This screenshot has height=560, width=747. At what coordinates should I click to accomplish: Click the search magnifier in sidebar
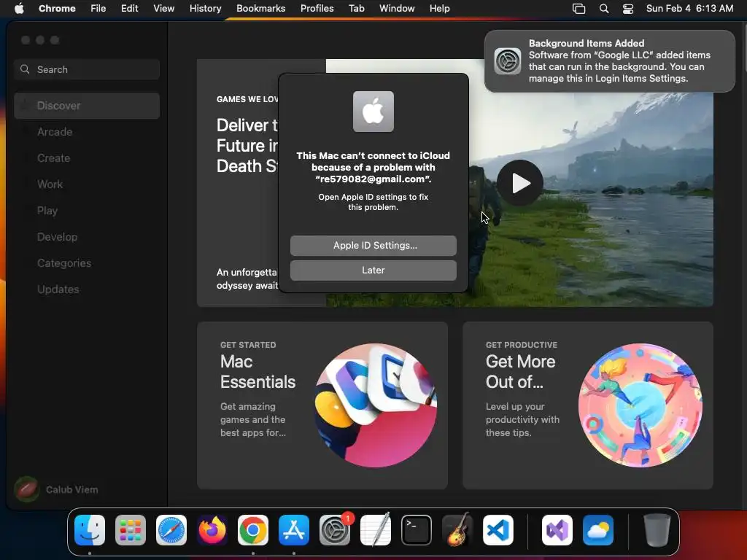(x=25, y=69)
